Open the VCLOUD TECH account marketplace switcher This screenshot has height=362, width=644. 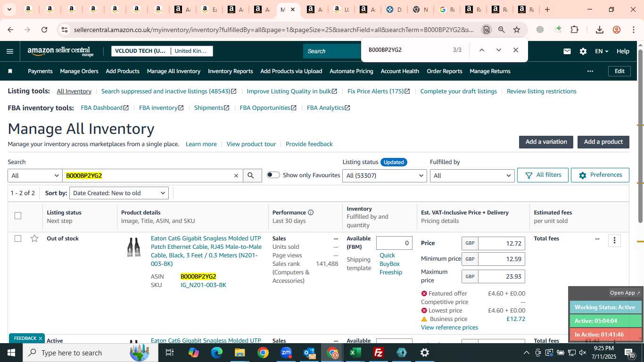click(x=162, y=51)
